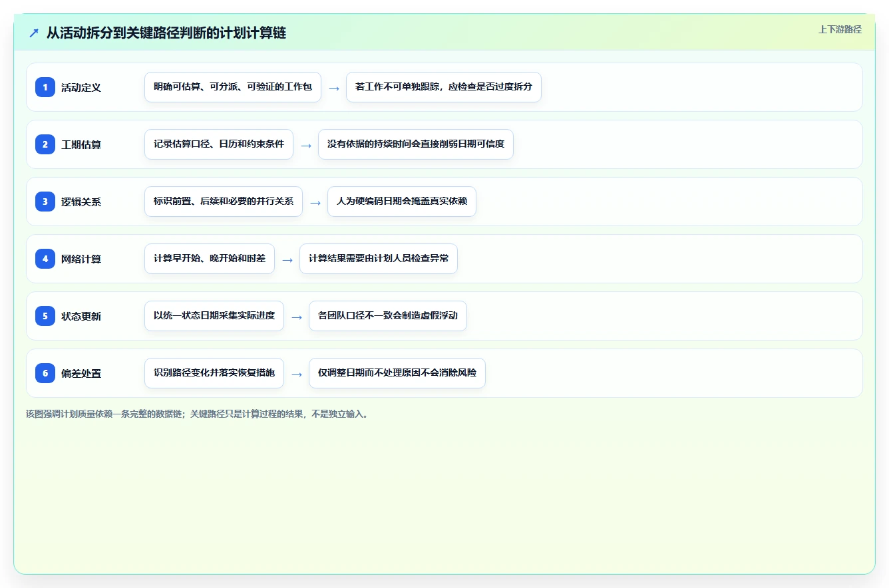This screenshot has width=889, height=588.
Task: Select the 状态更新 step label
Action: tap(81, 316)
